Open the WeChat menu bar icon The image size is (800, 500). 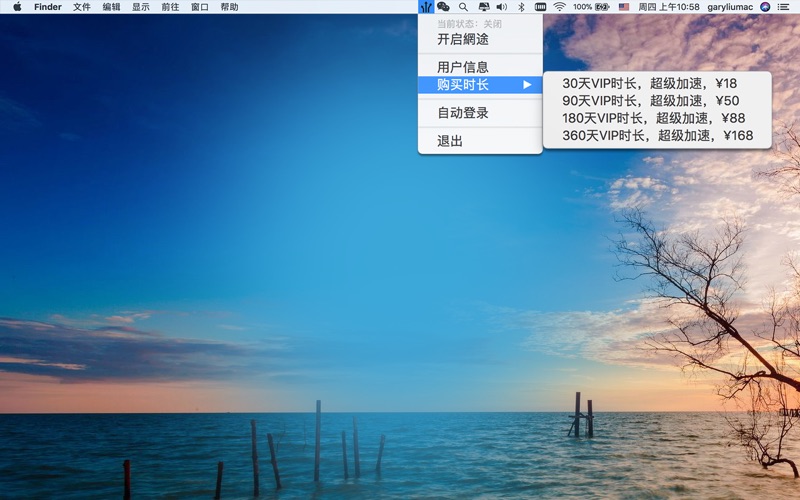pos(443,7)
